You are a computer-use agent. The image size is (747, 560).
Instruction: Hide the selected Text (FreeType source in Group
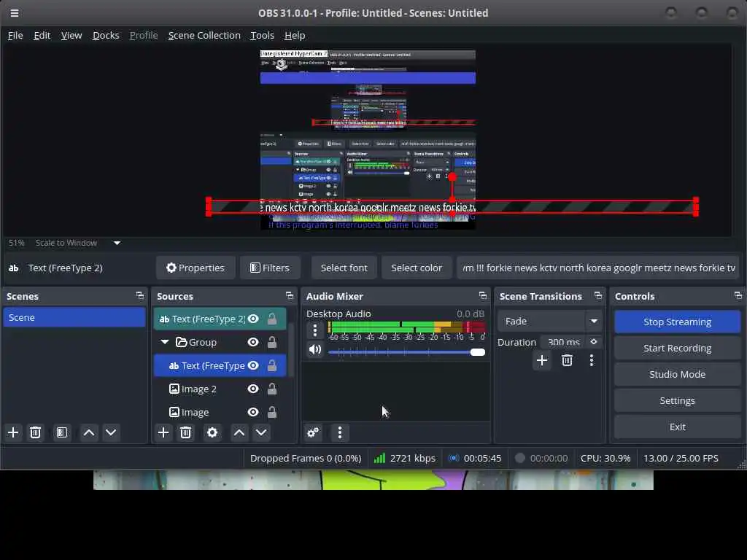253,365
